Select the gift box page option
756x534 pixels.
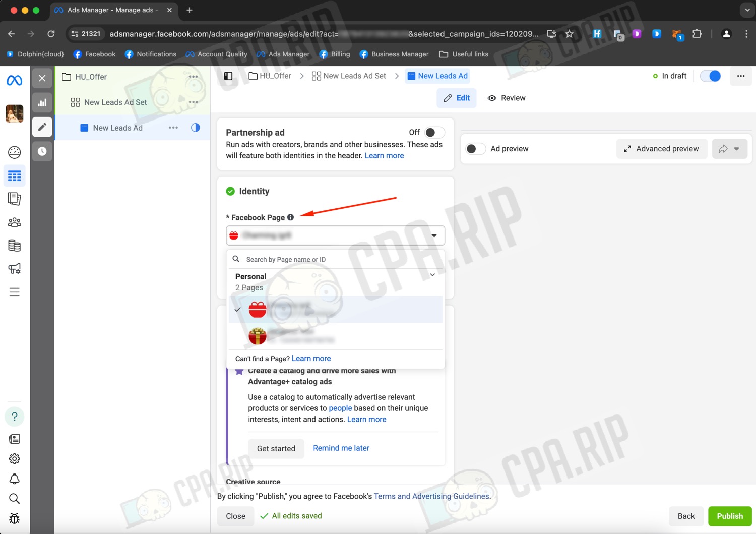(336, 336)
